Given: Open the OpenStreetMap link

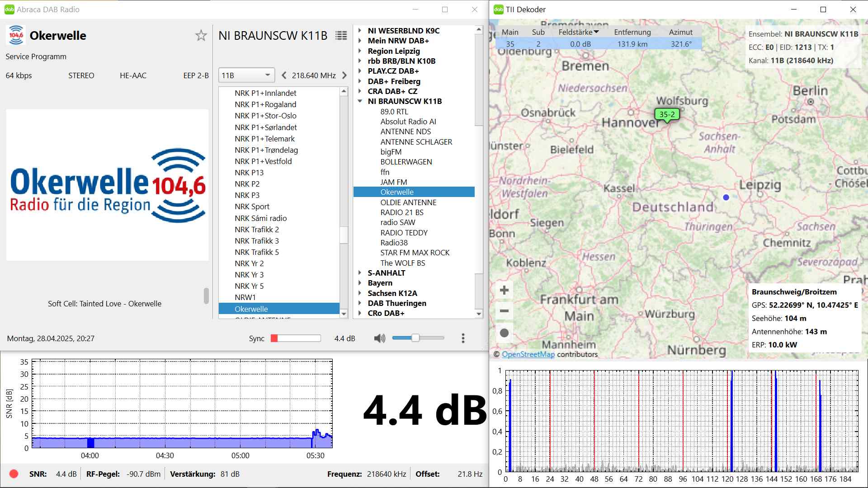Looking at the screenshot, I should (x=528, y=354).
